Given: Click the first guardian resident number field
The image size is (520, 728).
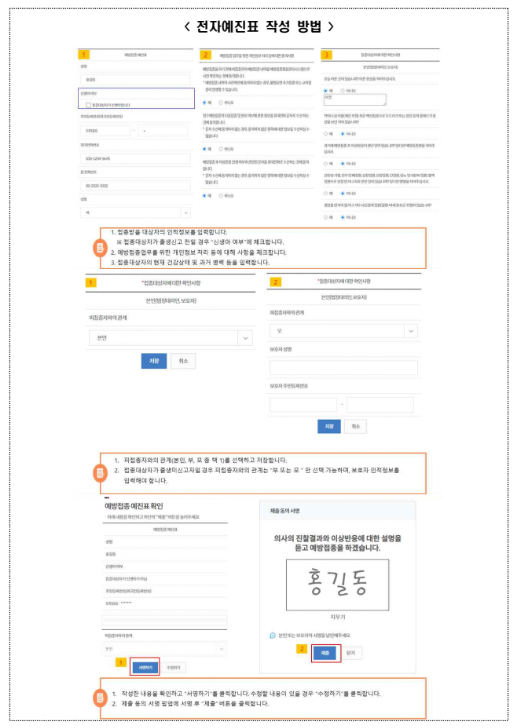Looking at the screenshot, I should pos(303,404).
